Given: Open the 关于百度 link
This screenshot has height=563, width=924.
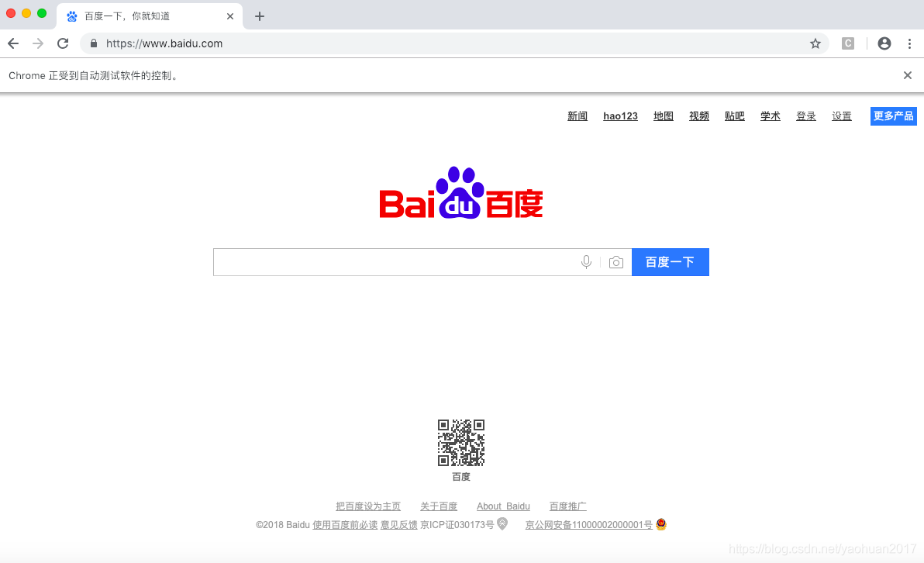Looking at the screenshot, I should point(439,506).
